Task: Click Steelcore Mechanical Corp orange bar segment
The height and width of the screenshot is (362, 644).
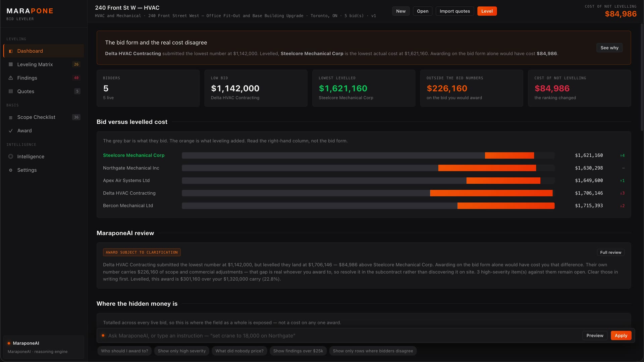Action: (509, 156)
